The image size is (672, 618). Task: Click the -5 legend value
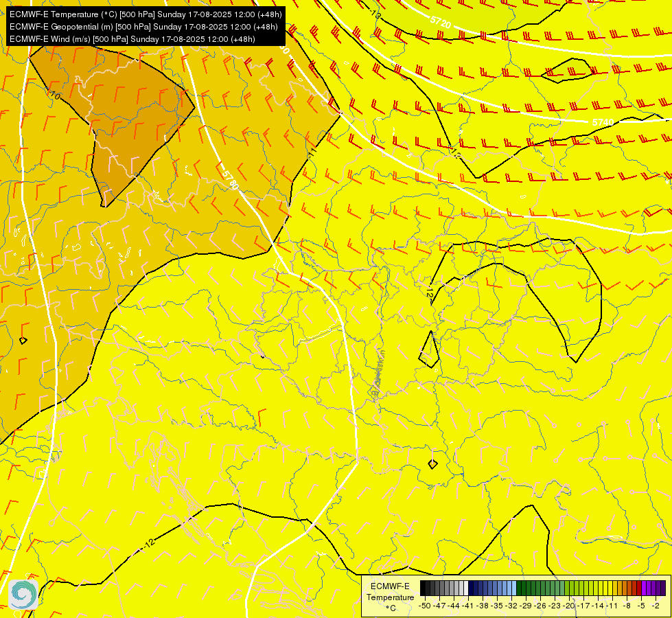tap(641, 606)
